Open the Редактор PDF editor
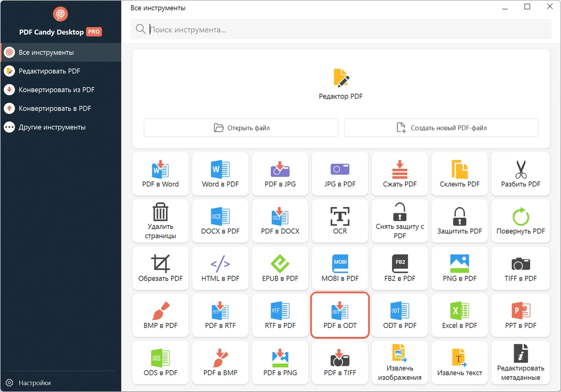561x392 pixels. tap(341, 84)
